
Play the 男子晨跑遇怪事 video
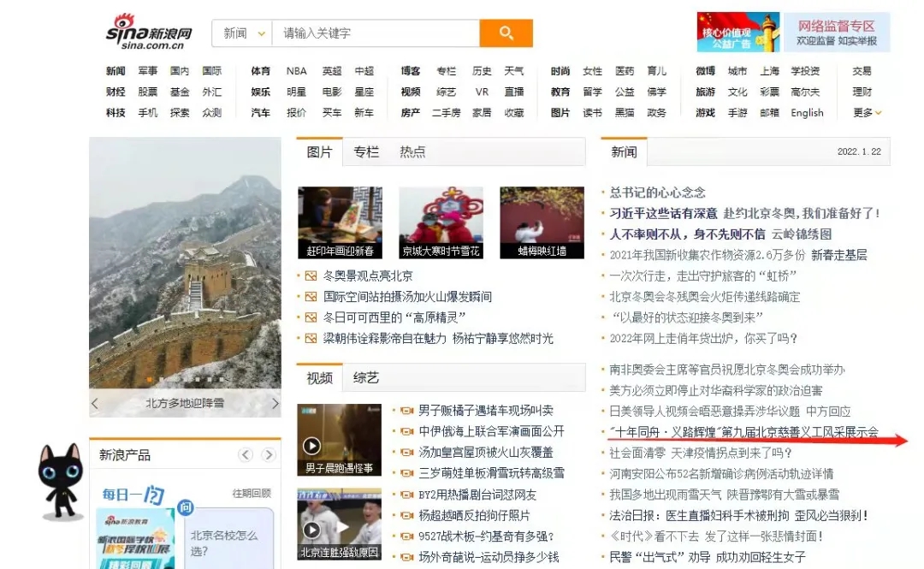[x=312, y=446]
